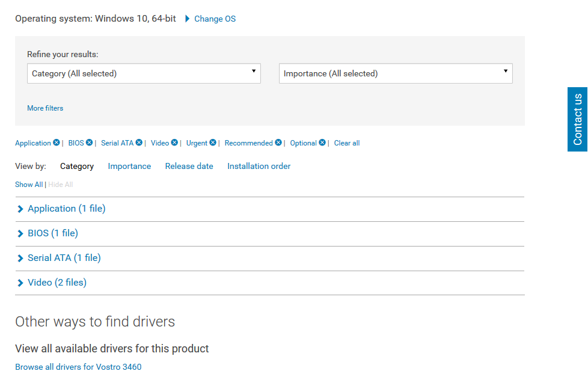The height and width of the screenshot is (374, 588).
Task: View drivers by Release date
Action: (x=189, y=166)
